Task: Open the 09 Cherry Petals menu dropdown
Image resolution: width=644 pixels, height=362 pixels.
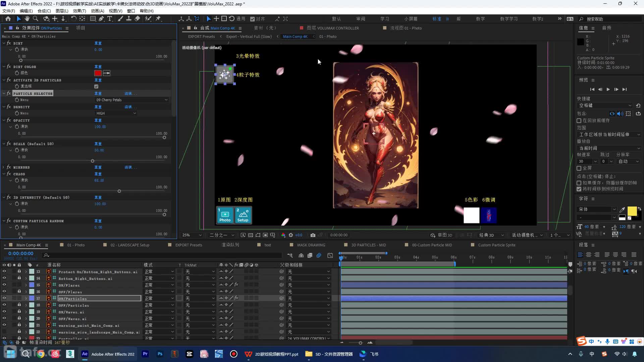Action: pyautogui.click(x=132, y=100)
